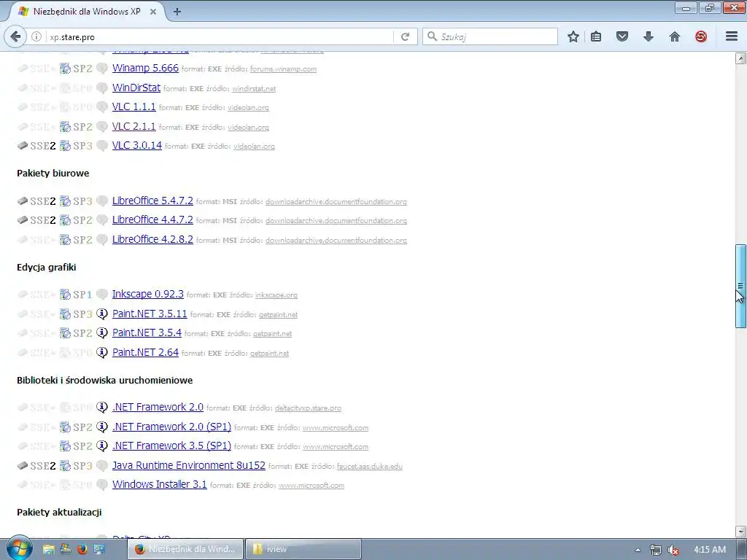The width and height of the screenshot is (747, 560).
Task: Click info icon beside .NET Framework 2.0
Action: tap(102, 407)
